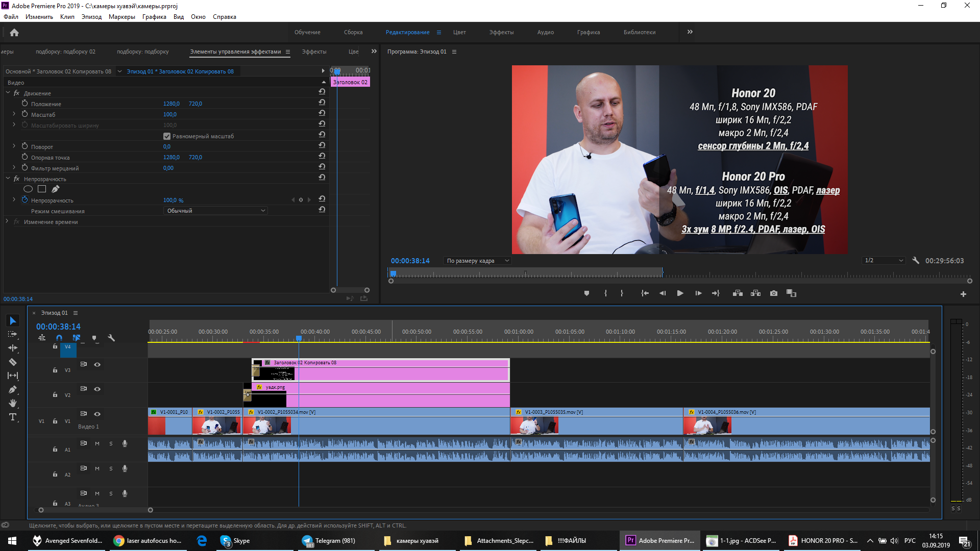Step back one frame
The width and height of the screenshot is (980, 551).
(663, 293)
